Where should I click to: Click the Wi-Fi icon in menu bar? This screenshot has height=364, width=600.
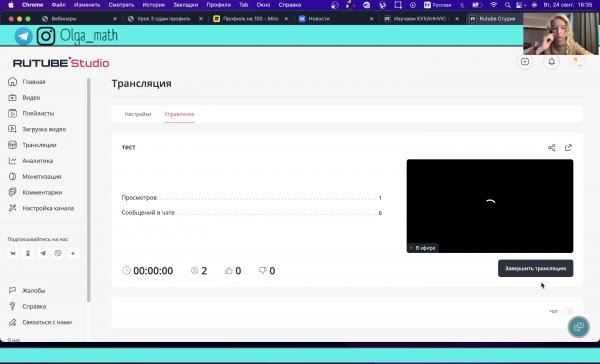pos(494,5)
